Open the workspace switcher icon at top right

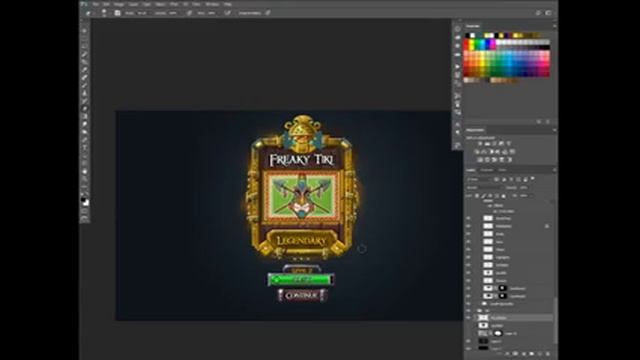[x=548, y=13]
